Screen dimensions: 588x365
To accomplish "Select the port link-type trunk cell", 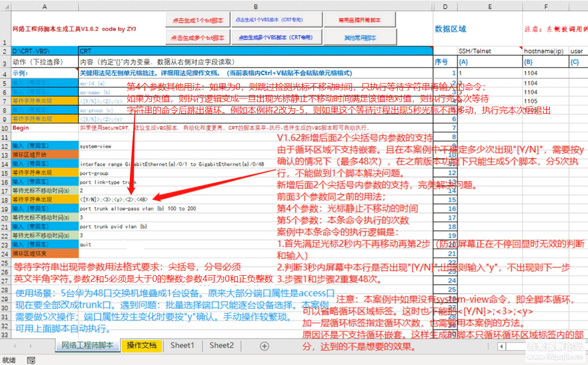I will click(x=256, y=182).
